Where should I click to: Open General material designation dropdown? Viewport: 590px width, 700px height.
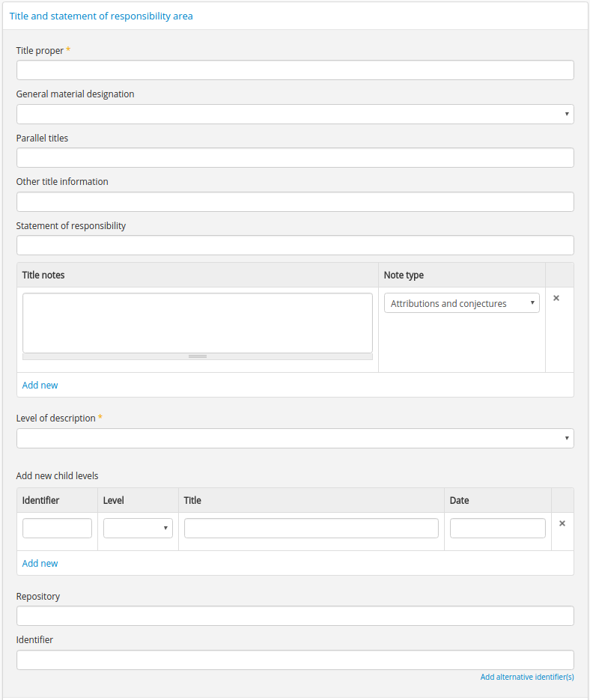pyautogui.click(x=295, y=115)
